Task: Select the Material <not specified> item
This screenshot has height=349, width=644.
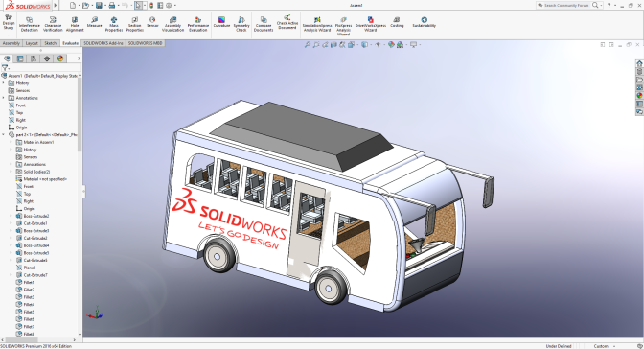Action: click(x=41, y=179)
